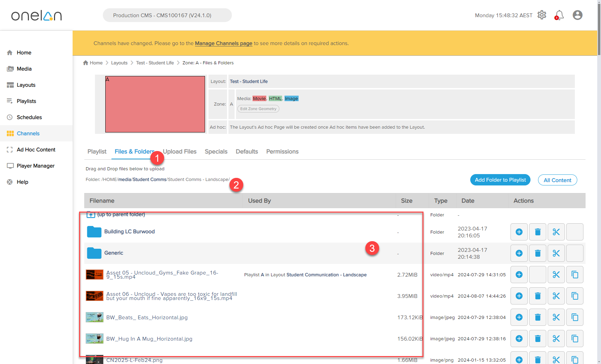Follow the Manage Channels page link
601x364 pixels.
point(224,43)
